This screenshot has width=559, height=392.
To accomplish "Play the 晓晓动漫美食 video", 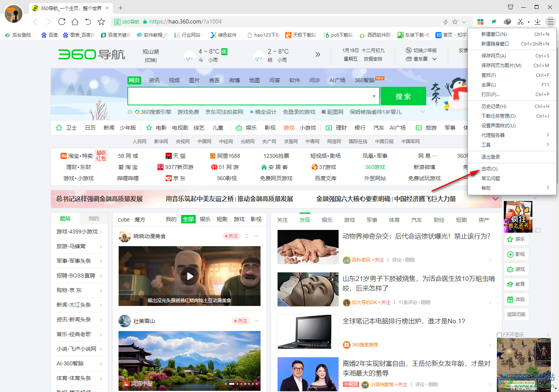I will [190, 276].
